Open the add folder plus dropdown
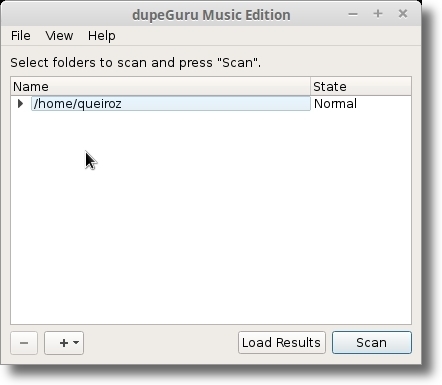The image size is (442, 385). point(64,343)
